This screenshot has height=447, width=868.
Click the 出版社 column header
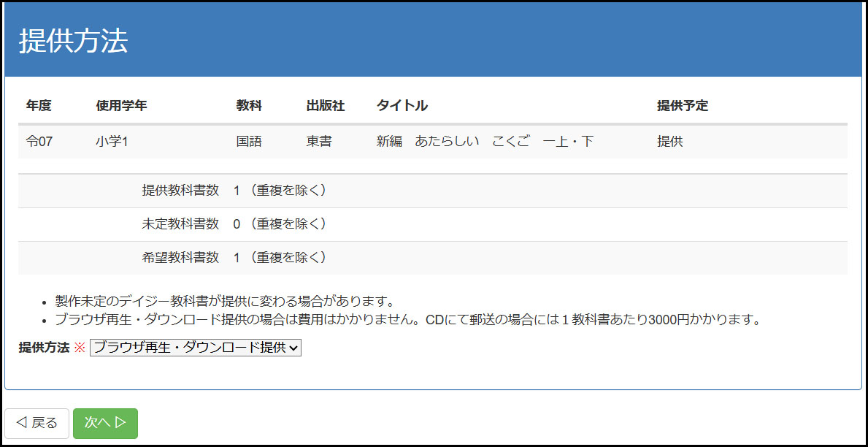tap(325, 106)
